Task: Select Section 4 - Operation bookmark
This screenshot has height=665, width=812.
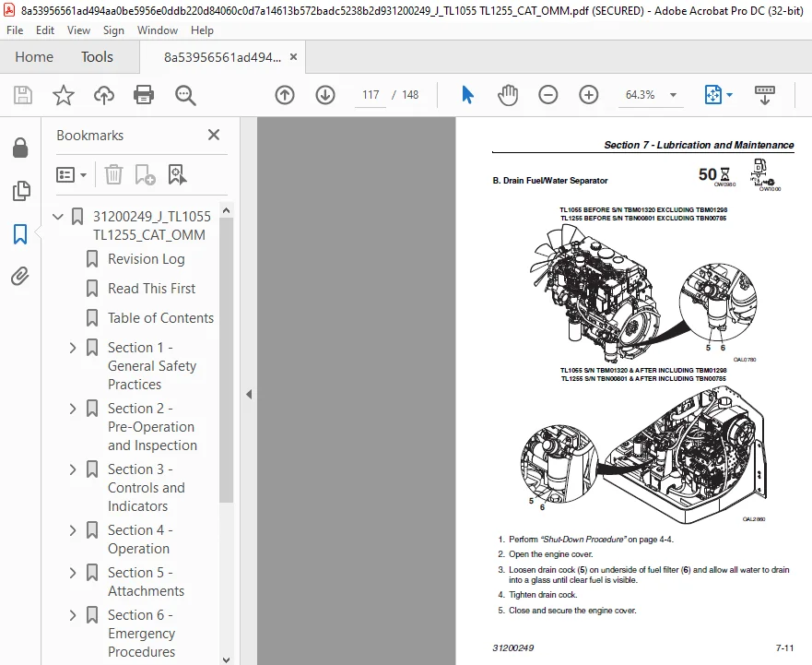Action: click(x=140, y=539)
